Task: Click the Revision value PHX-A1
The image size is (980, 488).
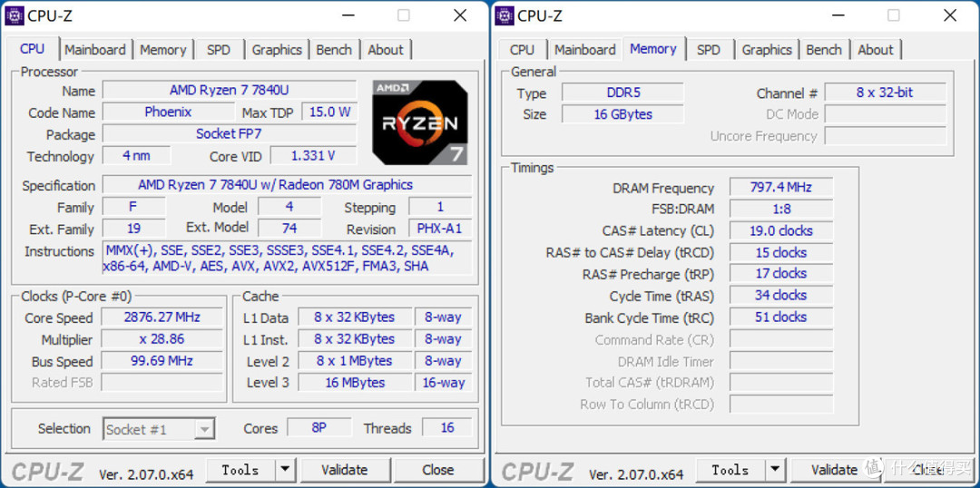Action: click(440, 229)
